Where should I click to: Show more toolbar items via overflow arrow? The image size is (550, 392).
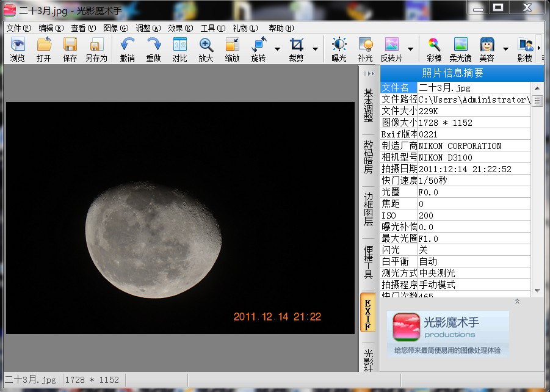coord(539,48)
